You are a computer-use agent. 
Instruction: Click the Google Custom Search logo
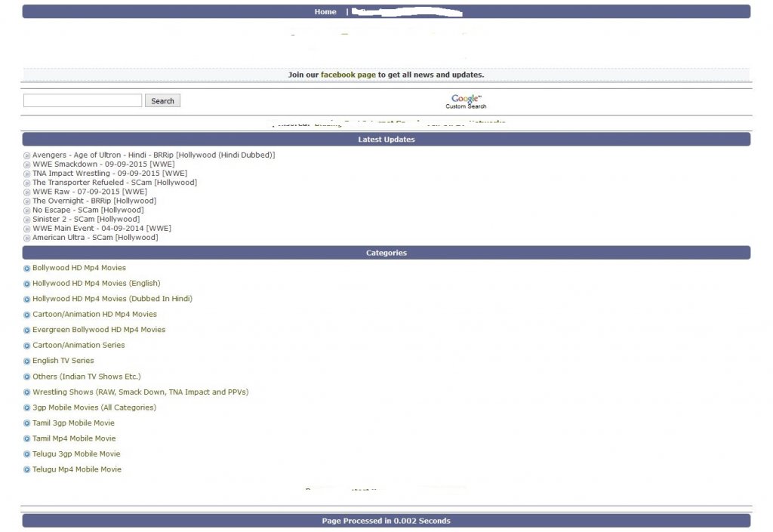[466, 101]
